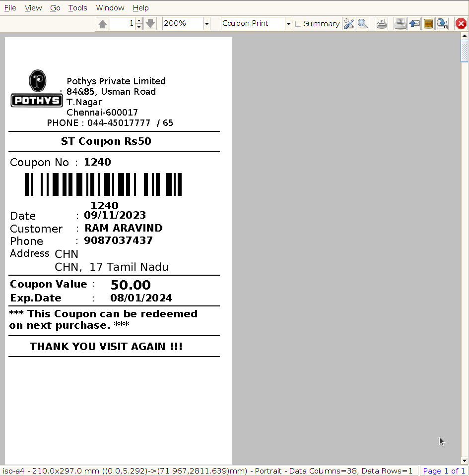
Task: Click 'PHONE : 044-45017777 / 65' line
Action: [110, 122]
